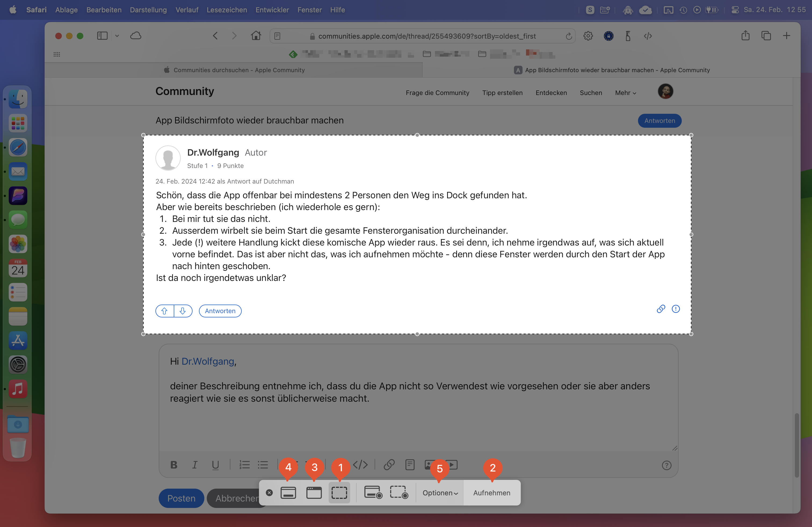Image resolution: width=812 pixels, height=527 pixels.
Task: Choose record selected portion icon
Action: point(399,493)
